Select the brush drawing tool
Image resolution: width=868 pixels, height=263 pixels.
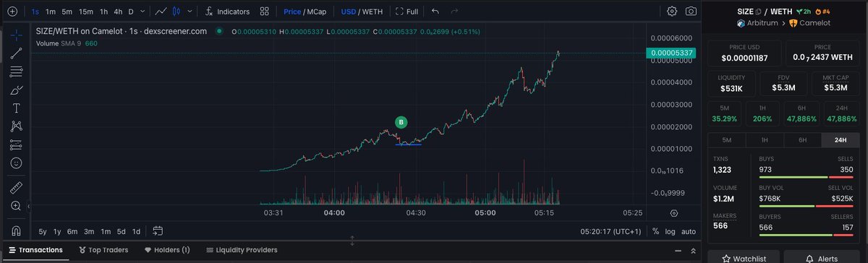click(16, 90)
